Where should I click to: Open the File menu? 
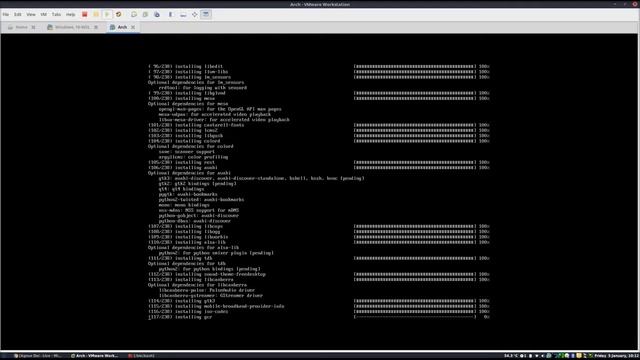point(6,14)
